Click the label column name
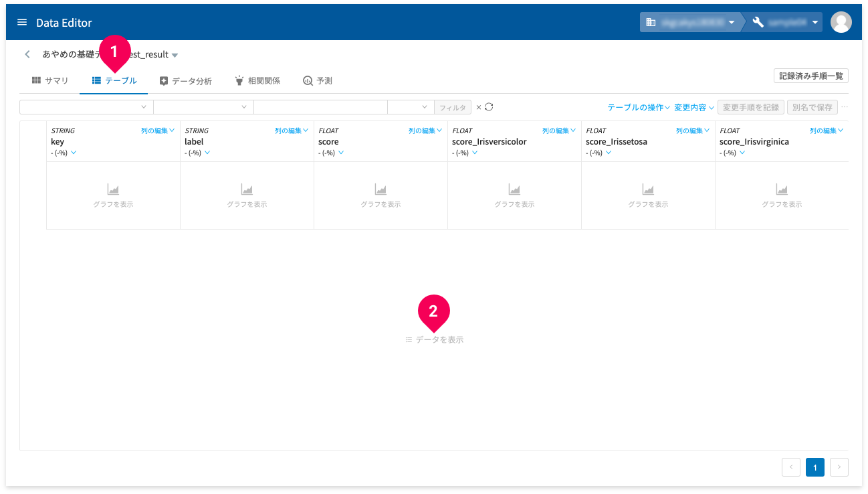Viewport: 868px width, 494px height. [194, 142]
